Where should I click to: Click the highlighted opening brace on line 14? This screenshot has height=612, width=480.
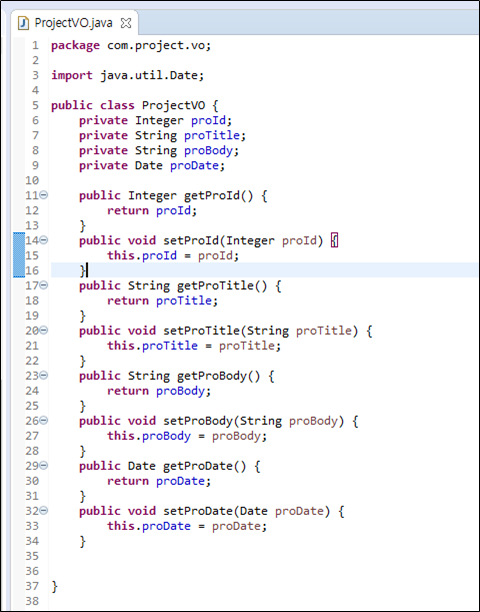click(x=334, y=240)
